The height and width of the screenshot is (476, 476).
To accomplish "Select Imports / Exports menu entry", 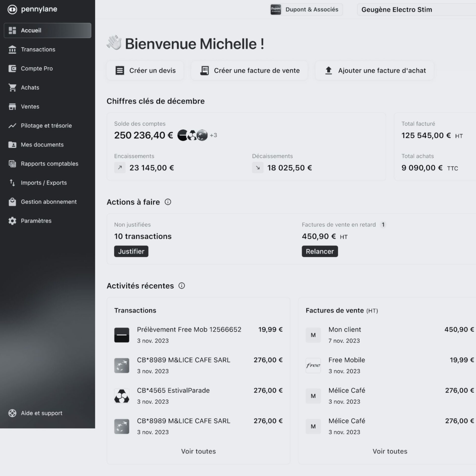I will point(44,183).
